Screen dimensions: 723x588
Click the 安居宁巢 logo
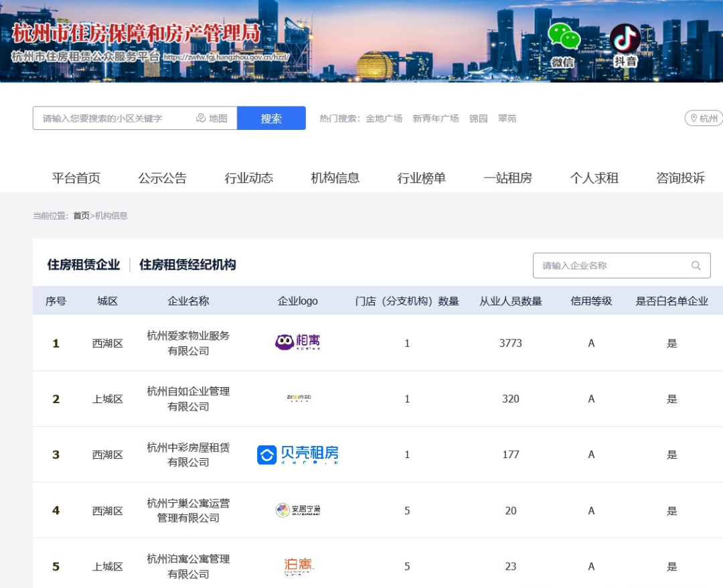pyautogui.click(x=297, y=510)
